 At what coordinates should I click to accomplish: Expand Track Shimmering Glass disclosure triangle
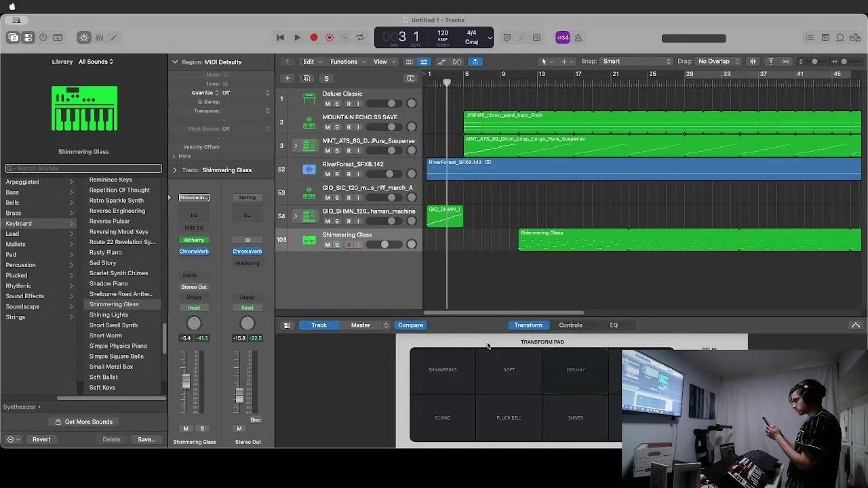(x=175, y=170)
